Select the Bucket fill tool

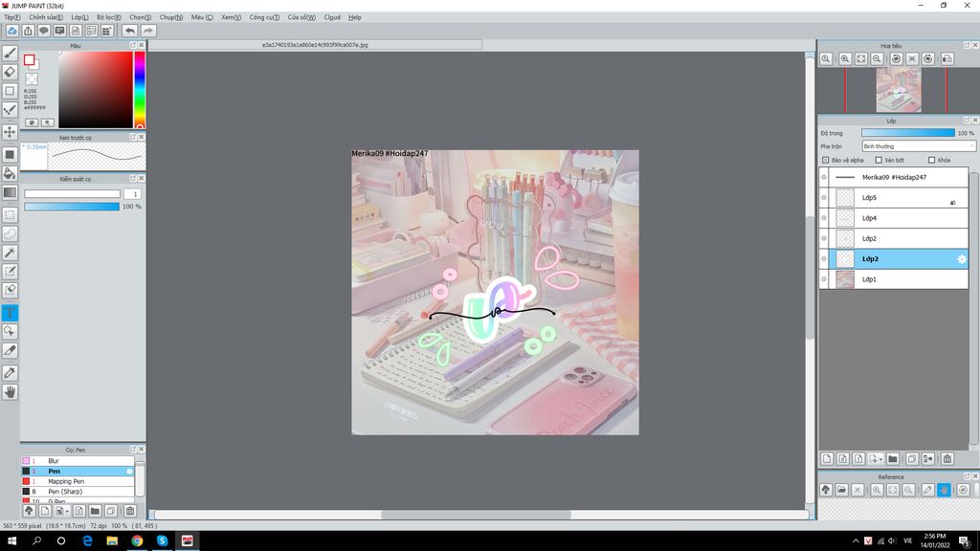[x=10, y=173]
